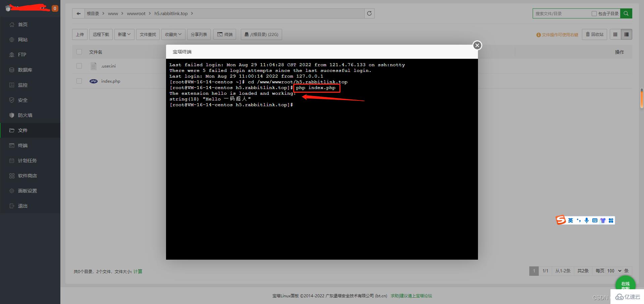Check the .user.ini row checkbox
This screenshot has width=644, height=304.
coord(79,66)
